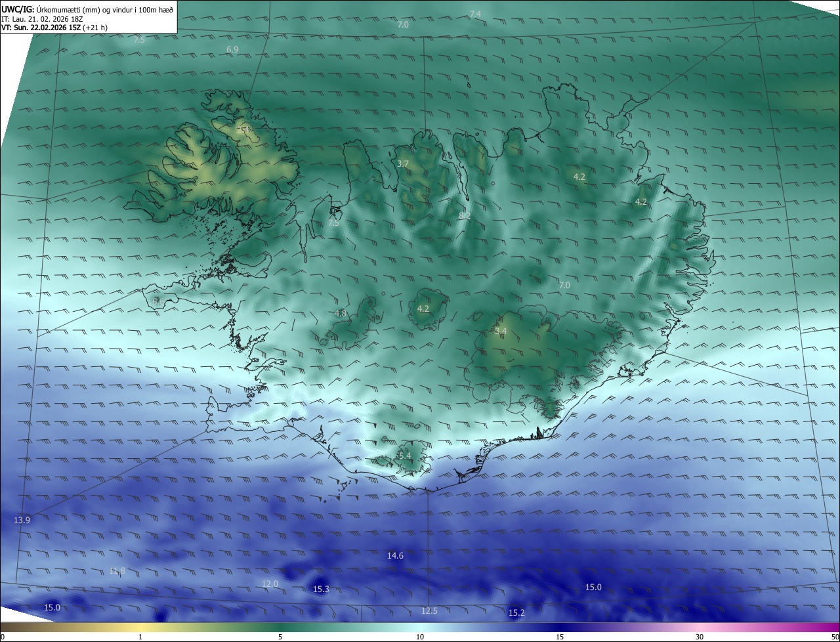Click the 15.2 value label
This screenshot has width=840, height=642.
516,613
